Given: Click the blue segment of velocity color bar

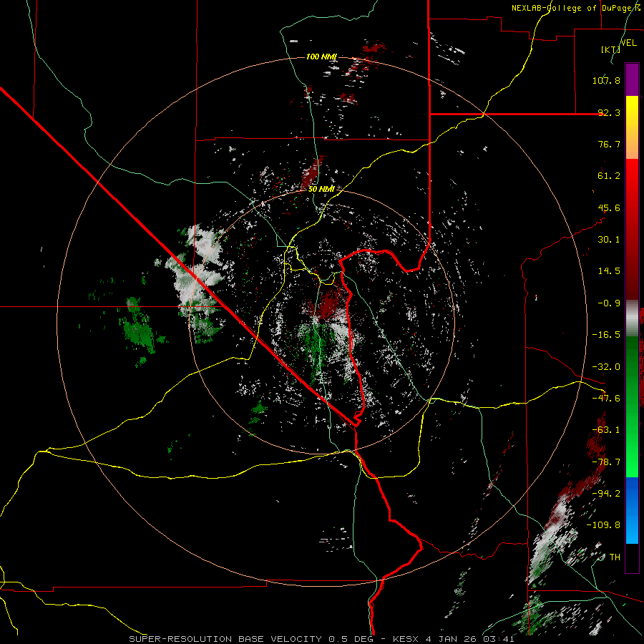Looking at the screenshot, I should 632,510.
